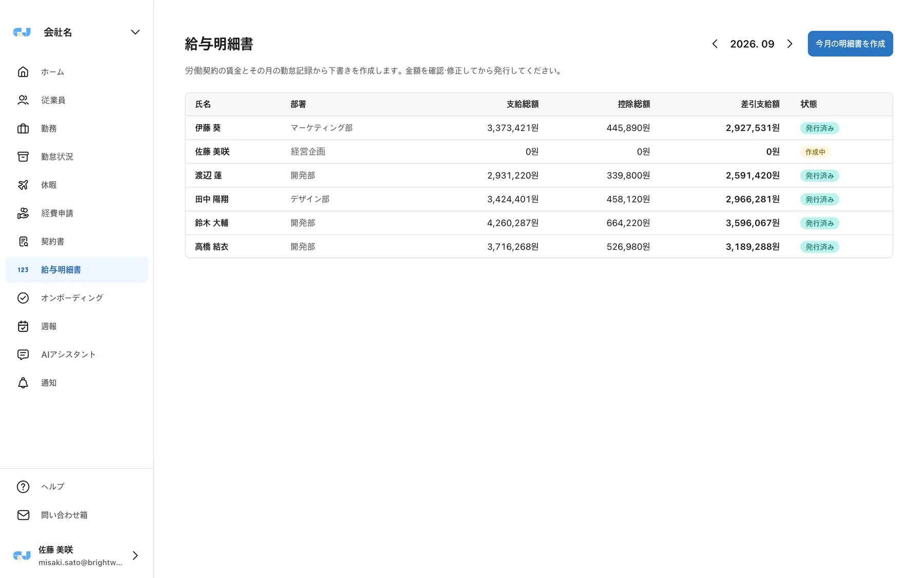Click the デザイン部 department cell
The height and width of the screenshot is (578, 924).
click(310, 199)
